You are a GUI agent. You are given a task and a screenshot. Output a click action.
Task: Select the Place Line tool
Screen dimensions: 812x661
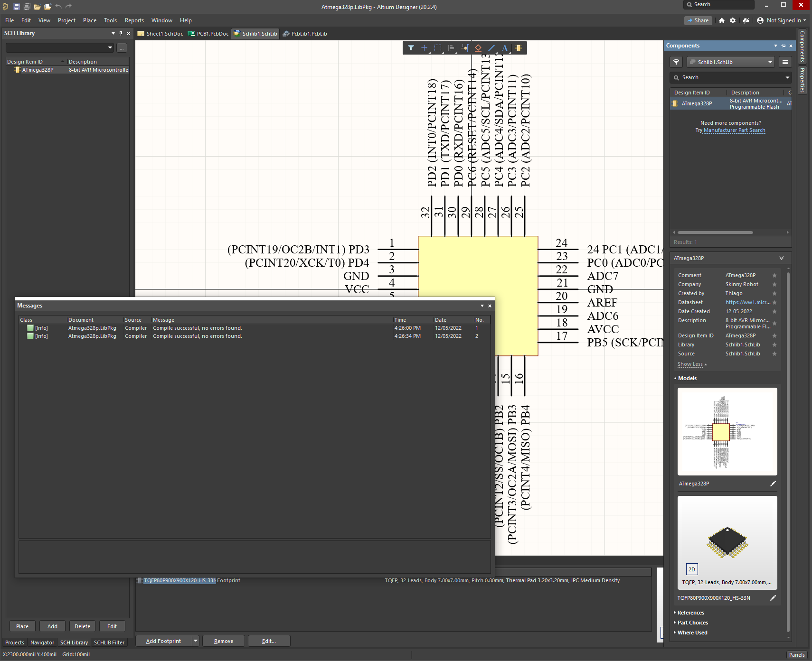[491, 48]
